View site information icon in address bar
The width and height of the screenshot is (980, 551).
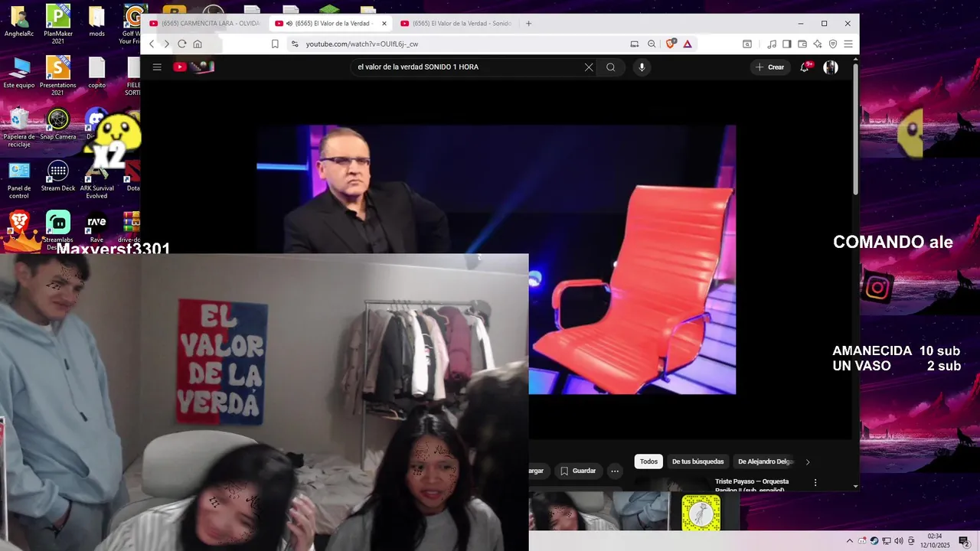[x=295, y=44]
